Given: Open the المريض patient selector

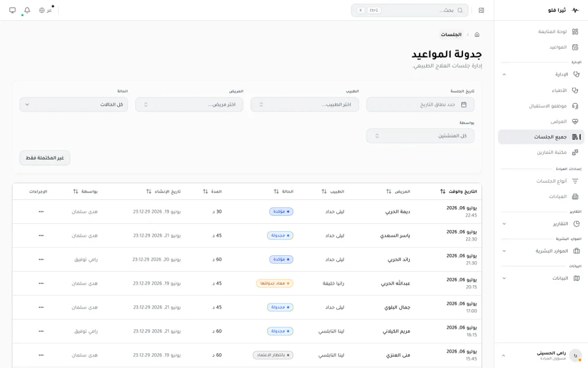Looking at the screenshot, I should 189,104.
